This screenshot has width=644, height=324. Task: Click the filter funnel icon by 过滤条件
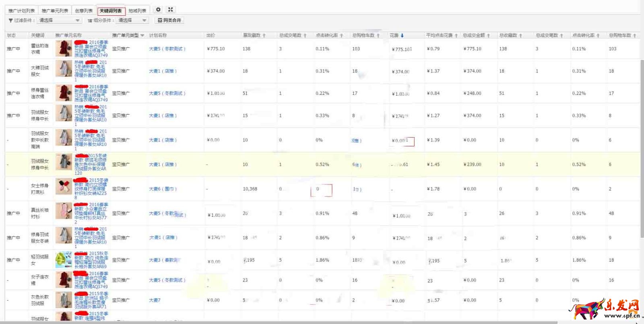pos(10,21)
